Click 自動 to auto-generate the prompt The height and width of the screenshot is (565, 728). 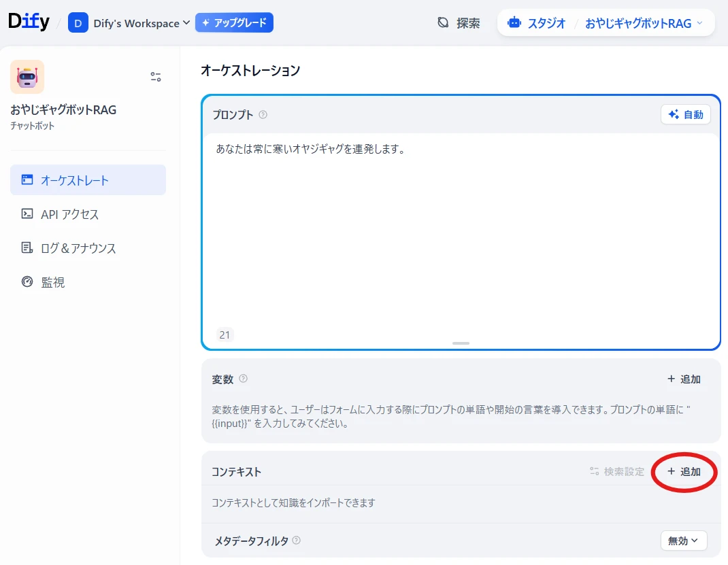click(685, 114)
